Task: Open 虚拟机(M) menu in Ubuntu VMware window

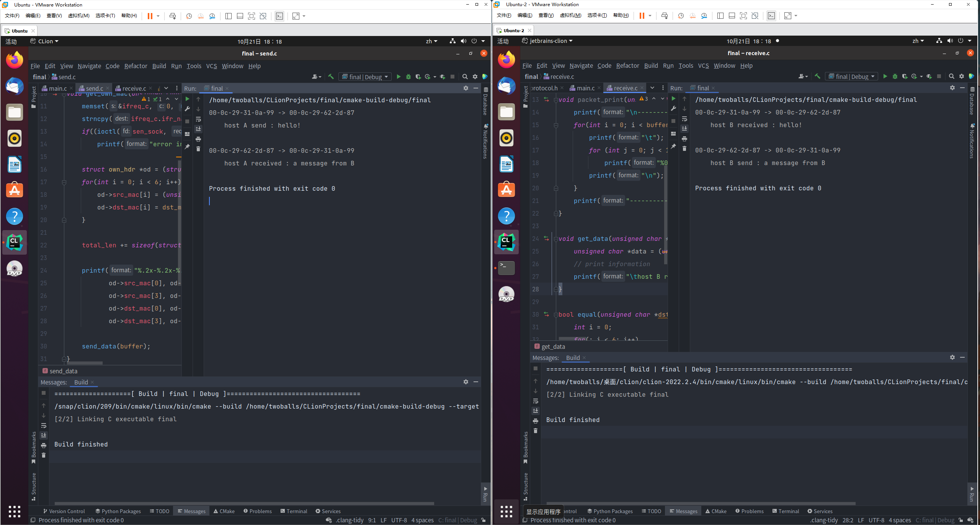Action: [x=79, y=16]
